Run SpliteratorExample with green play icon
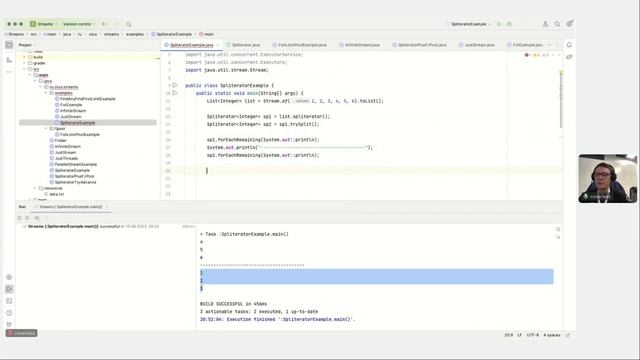The width and height of the screenshot is (640, 360). [x=499, y=24]
